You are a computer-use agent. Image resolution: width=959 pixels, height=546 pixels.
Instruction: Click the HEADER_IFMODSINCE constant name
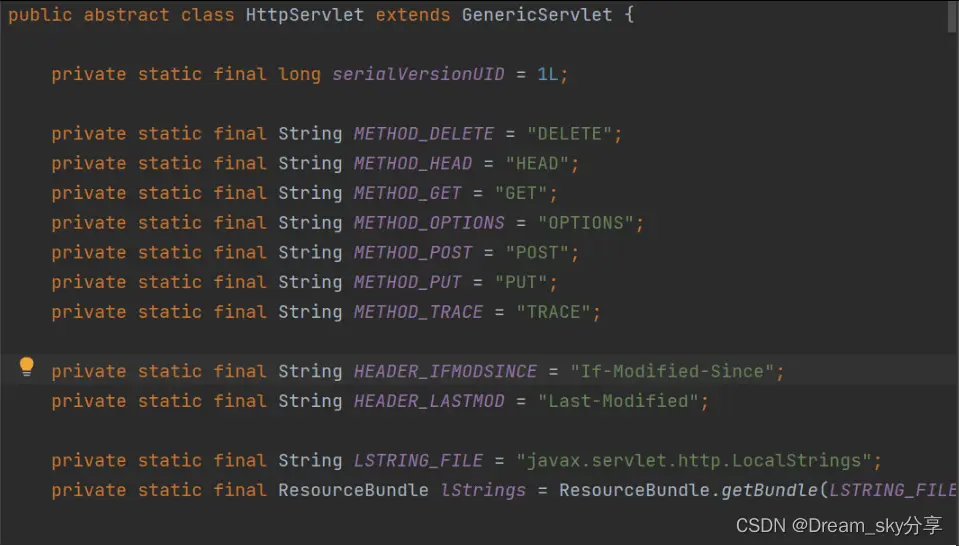click(x=445, y=371)
